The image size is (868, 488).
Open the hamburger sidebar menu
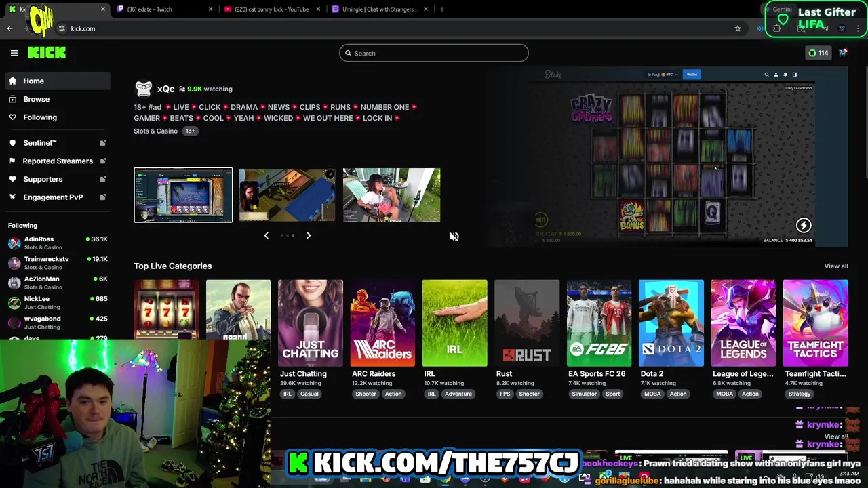click(x=14, y=53)
